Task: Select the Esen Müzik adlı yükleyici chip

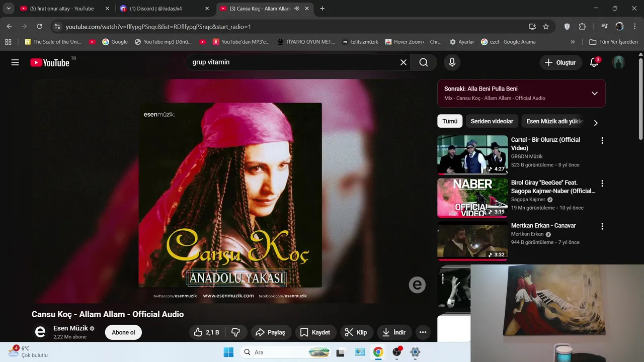Action: pyautogui.click(x=553, y=121)
